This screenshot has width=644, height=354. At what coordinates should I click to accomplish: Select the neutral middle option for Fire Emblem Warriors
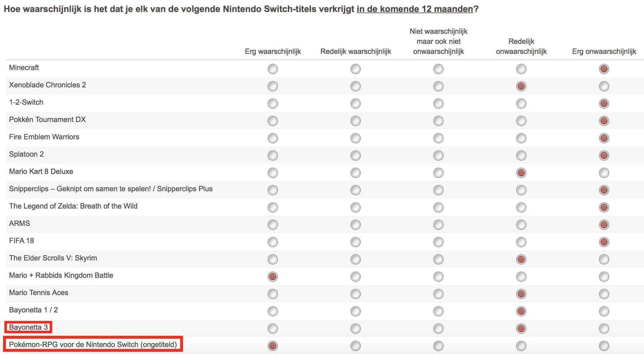point(438,138)
